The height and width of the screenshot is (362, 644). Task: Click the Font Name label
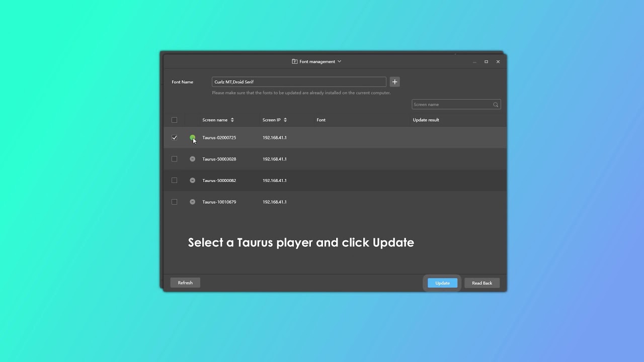(x=182, y=82)
